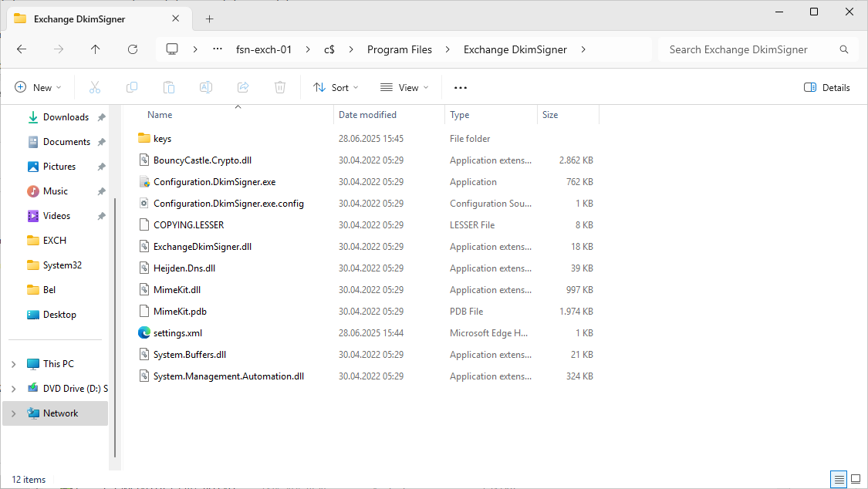Click the Paste clipboard icon

(169, 87)
